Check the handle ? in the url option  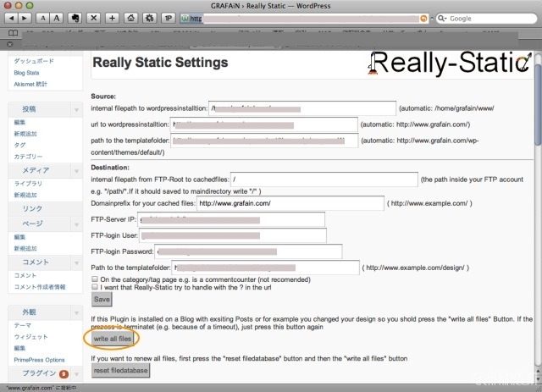[x=95, y=287]
